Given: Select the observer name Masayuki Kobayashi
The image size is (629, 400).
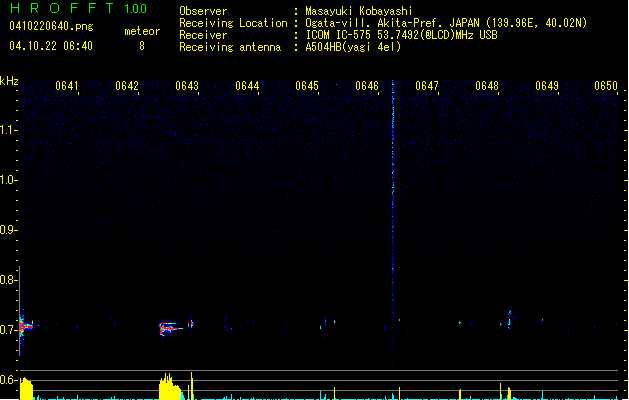Looking at the screenshot, I should [359, 11].
